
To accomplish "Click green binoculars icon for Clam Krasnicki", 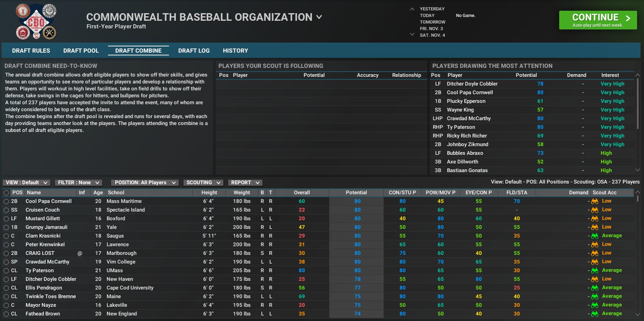I will pyautogui.click(x=594, y=236).
